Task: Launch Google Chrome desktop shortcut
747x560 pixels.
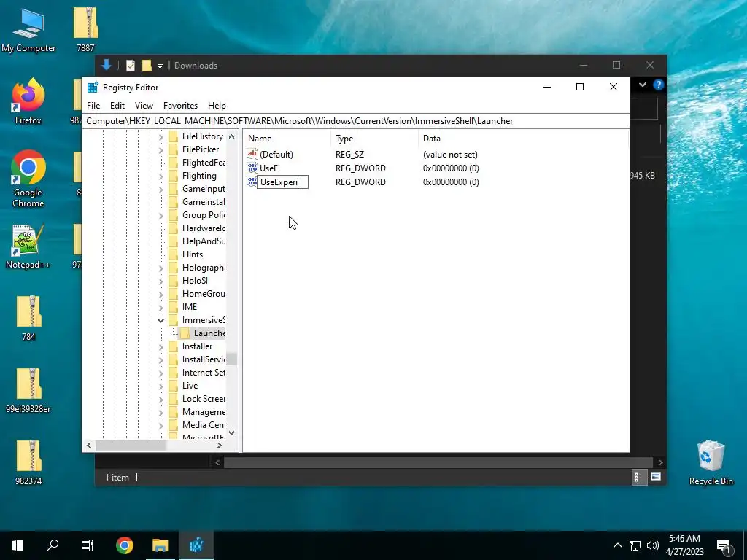Action: [28, 179]
